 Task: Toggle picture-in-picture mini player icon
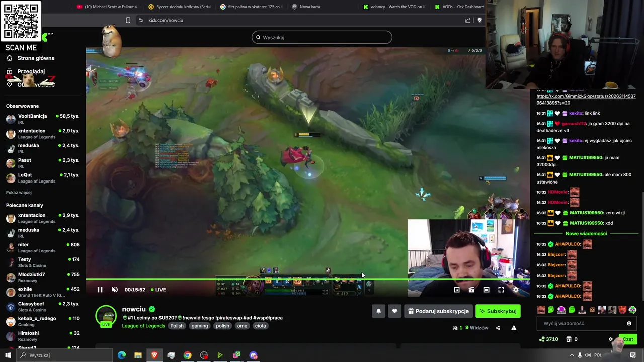pyautogui.click(x=457, y=290)
